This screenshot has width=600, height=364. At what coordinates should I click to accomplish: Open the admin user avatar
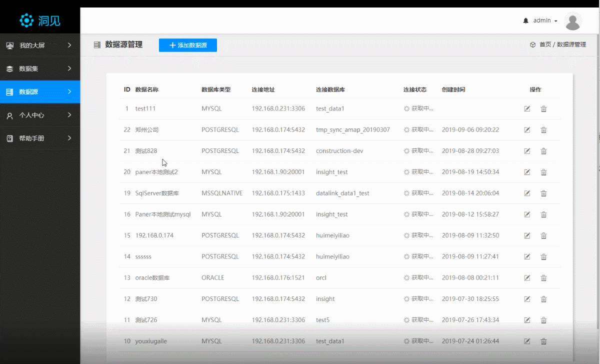572,21
